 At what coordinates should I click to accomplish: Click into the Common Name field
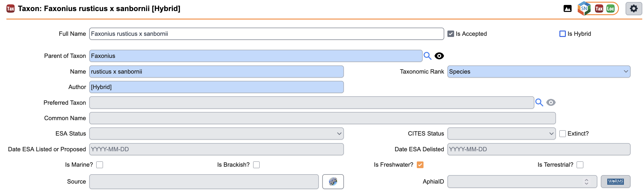(x=322, y=118)
